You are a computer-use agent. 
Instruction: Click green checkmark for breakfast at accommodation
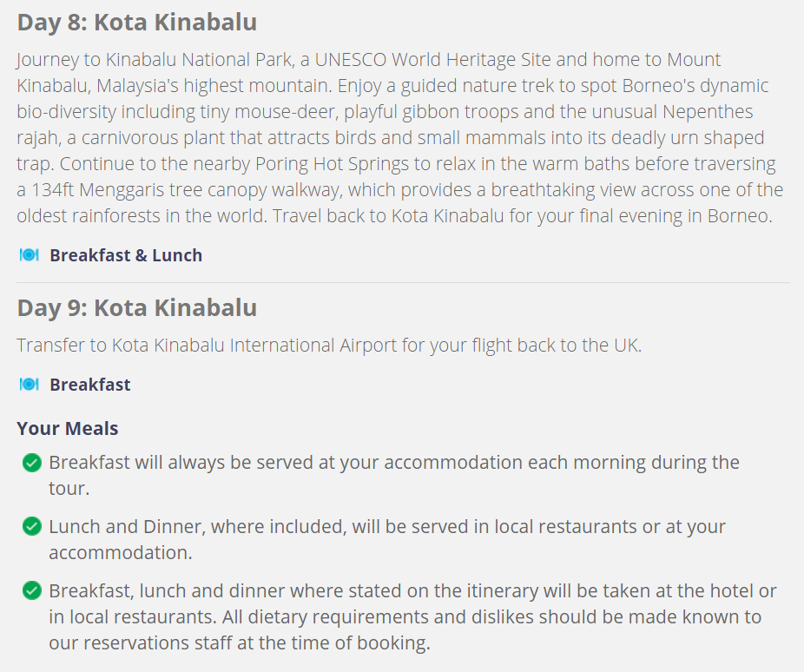pyautogui.click(x=32, y=463)
